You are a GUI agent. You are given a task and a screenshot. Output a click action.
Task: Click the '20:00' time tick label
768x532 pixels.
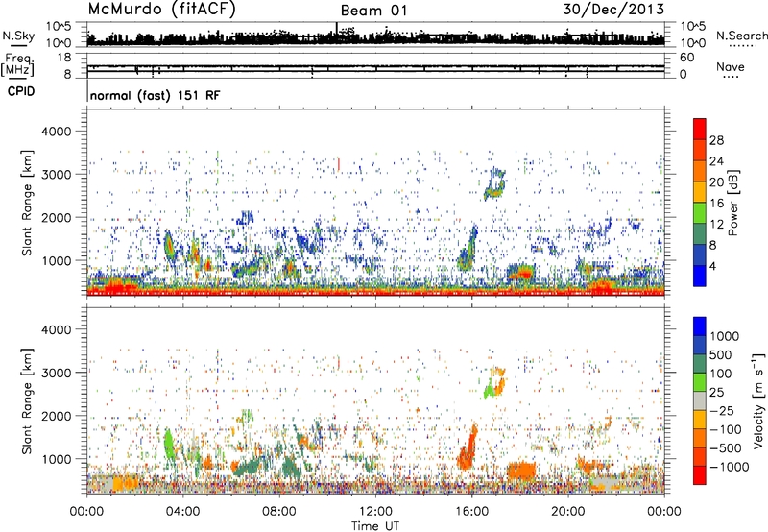pos(567,512)
